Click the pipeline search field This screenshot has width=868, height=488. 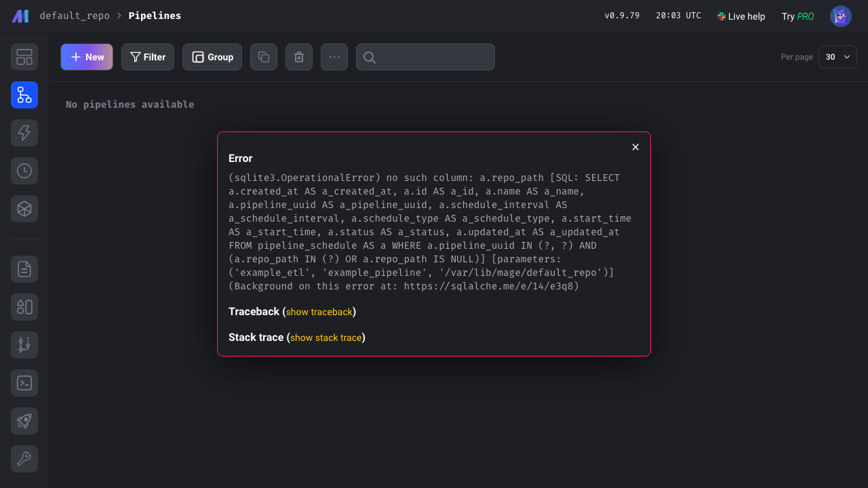425,57
